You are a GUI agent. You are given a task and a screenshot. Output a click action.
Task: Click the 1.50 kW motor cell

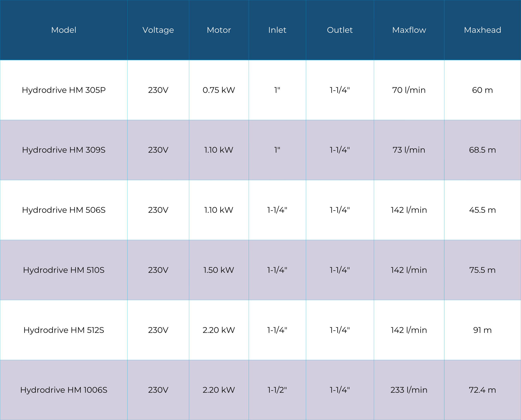coord(219,270)
